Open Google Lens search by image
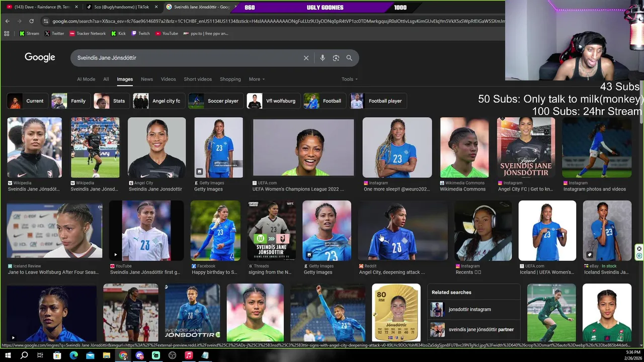Image resolution: width=644 pixels, height=362 pixels. [336, 58]
